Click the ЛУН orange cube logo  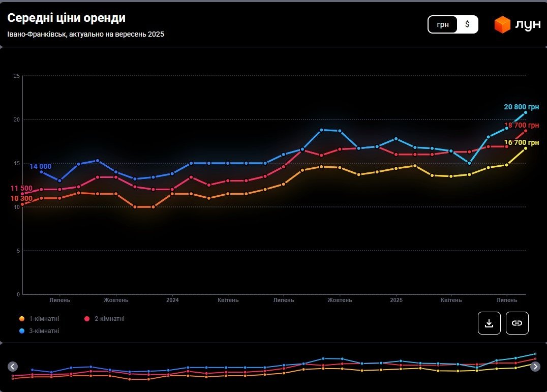[x=502, y=25]
